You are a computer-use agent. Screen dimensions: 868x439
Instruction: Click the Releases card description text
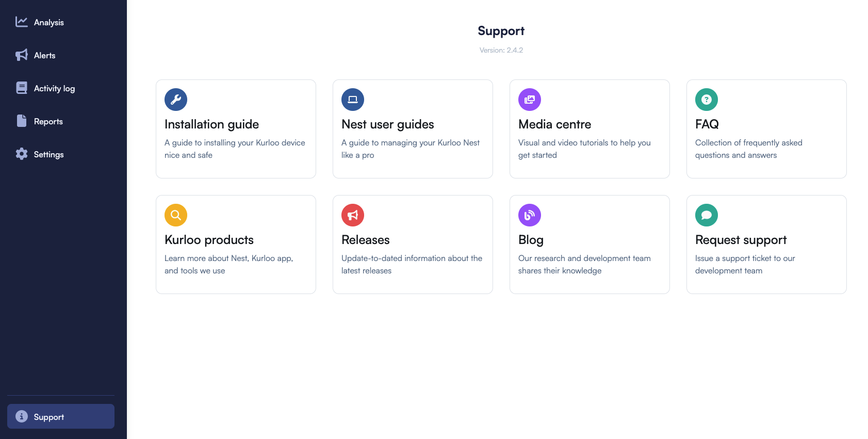point(412,264)
